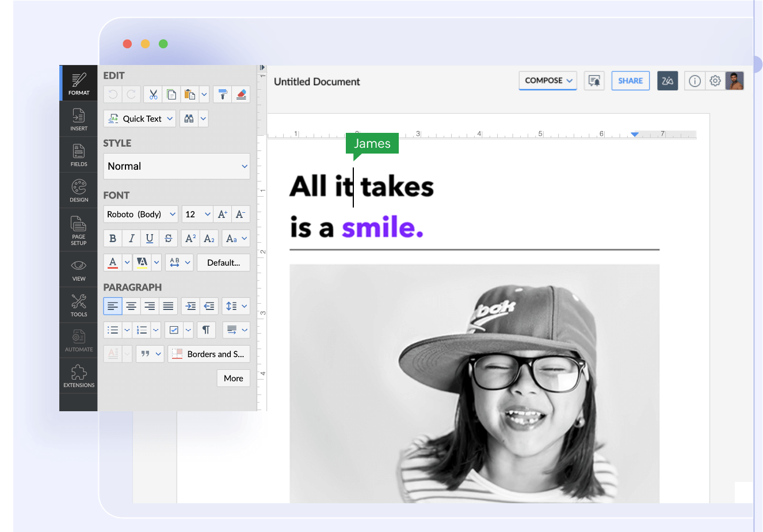
Task: Click Borders and S... button
Action: pos(209,354)
